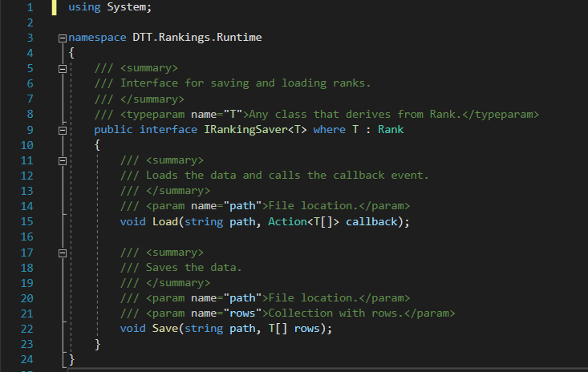The width and height of the screenshot is (588, 372).
Task: Click the rows parameter in Save signature
Action: click(x=310, y=329)
